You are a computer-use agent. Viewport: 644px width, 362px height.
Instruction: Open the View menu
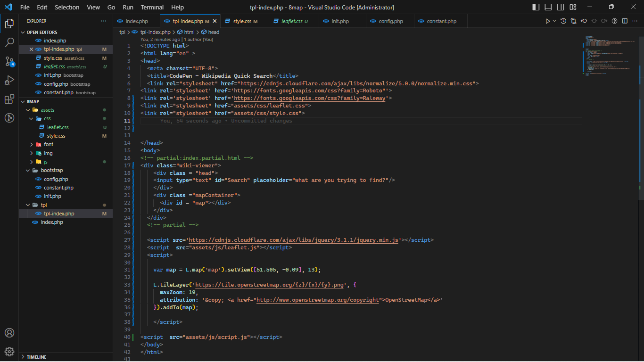93,7
